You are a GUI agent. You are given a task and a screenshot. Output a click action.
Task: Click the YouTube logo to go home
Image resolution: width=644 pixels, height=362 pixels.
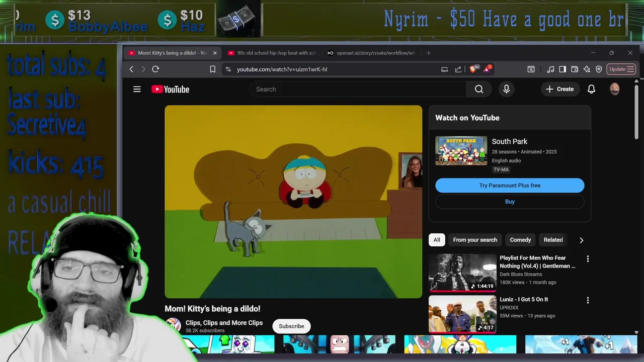pos(170,89)
